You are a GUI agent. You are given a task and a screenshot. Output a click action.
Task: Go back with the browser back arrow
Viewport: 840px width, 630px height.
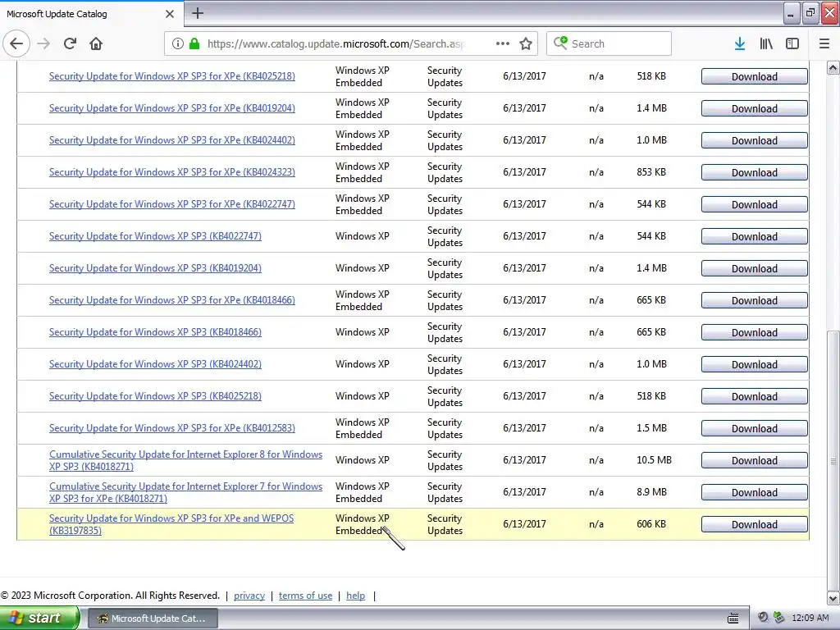(16, 43)
